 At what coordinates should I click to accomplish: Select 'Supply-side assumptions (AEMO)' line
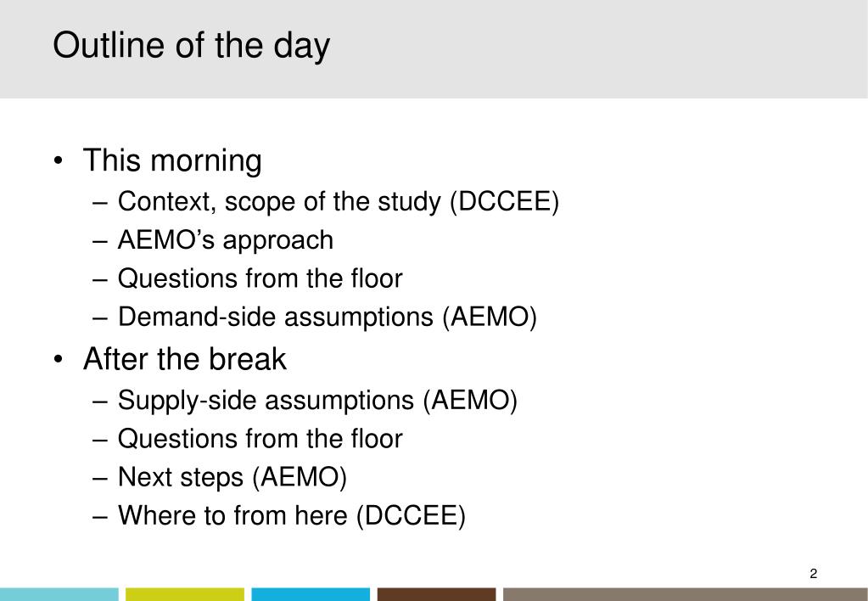317,401
